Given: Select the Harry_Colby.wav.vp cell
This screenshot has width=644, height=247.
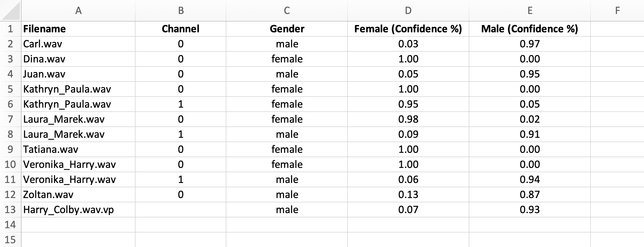Looking at the screenshot, I should coord(78,210).
